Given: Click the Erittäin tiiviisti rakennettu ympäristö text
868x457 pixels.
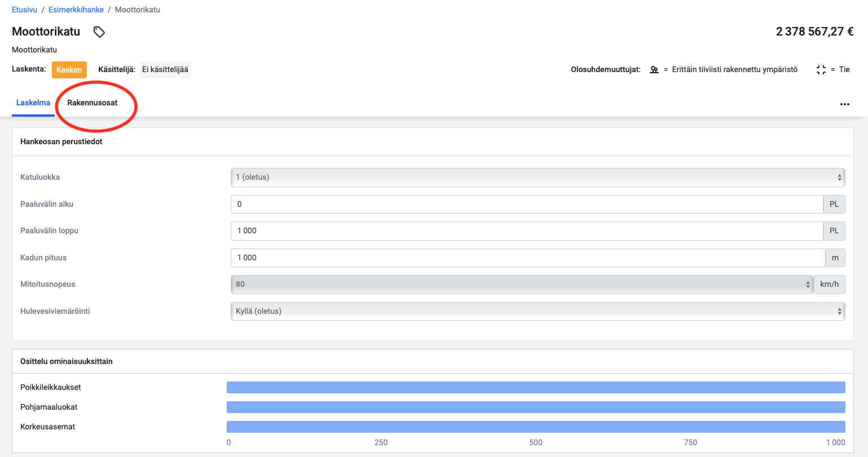Looking at the screenshot, I should (x=735, y=70).
